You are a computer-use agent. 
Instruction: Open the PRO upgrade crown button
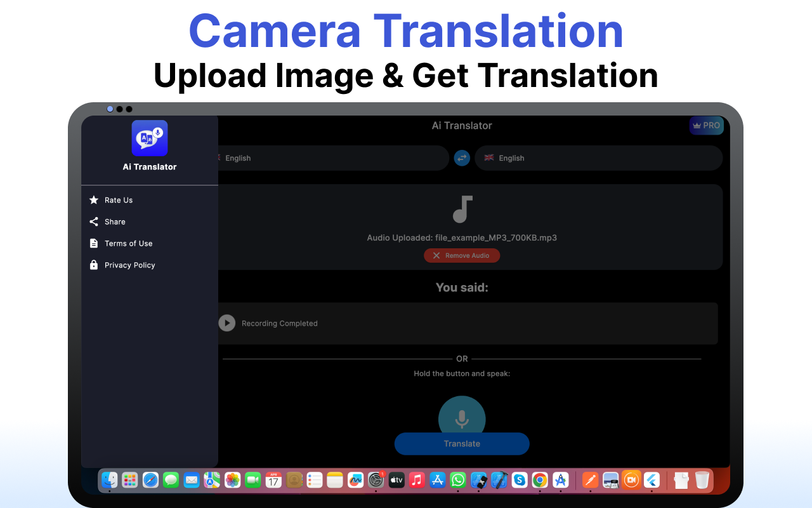tap(706, 126)
